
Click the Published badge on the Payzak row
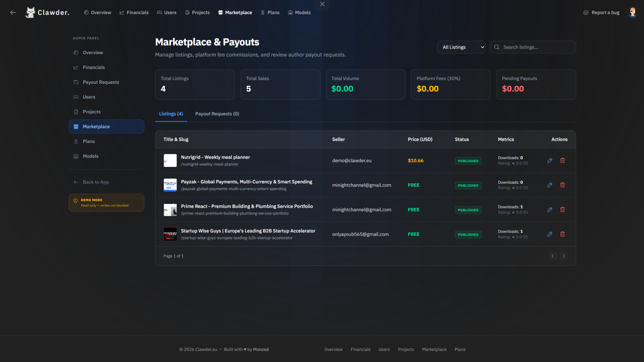468,185
